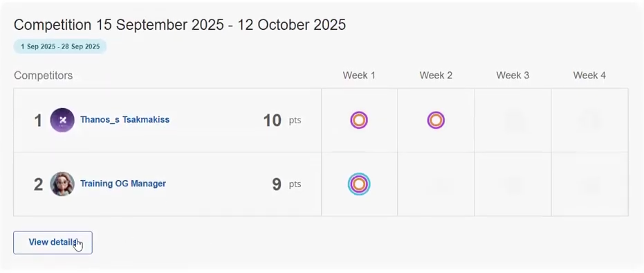This screenshot has height=273, width=644.
Task: Click the 9 pts score for Training OG Manager
Action: click(x=286, y=184)
